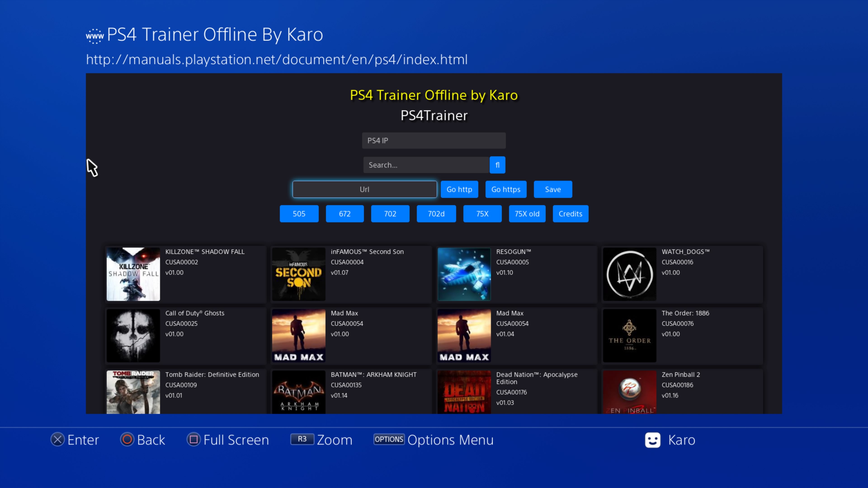Select the 75X old option
Viewport: 868px width, 488px height.
tap(527, 213)
